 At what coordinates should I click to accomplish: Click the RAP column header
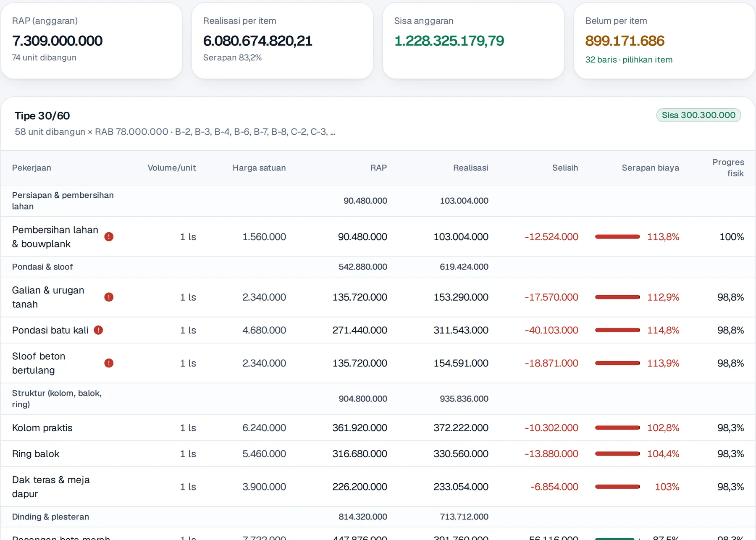tap(378, 168)
